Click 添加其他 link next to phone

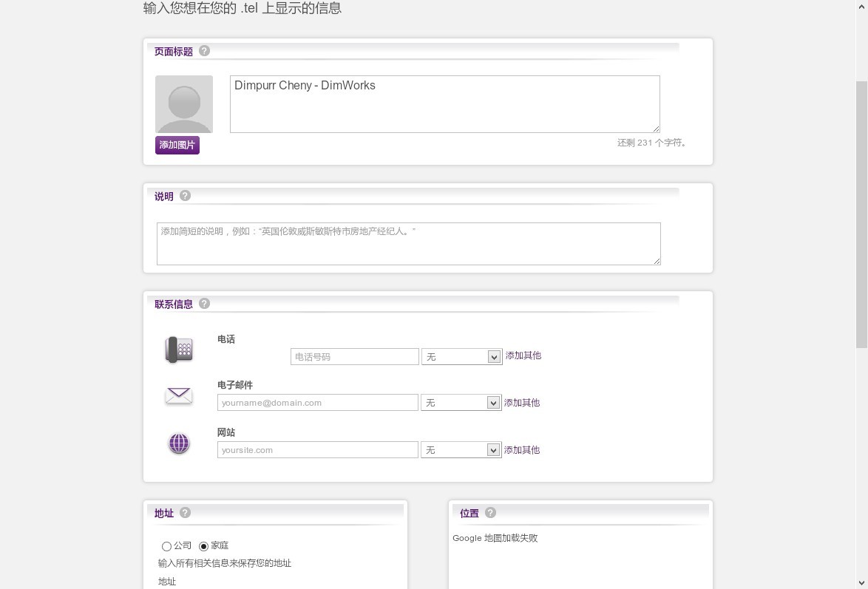click(523, 355)
